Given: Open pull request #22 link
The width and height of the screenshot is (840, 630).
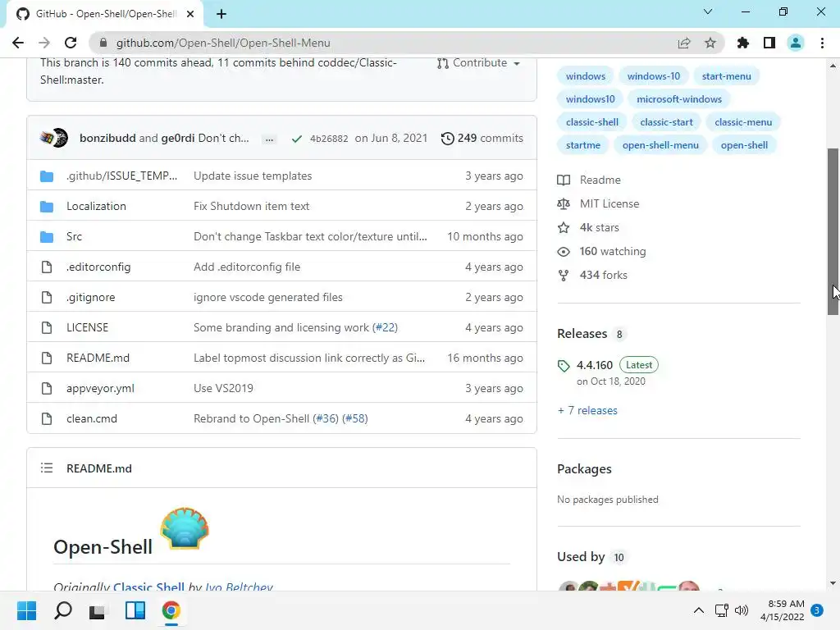Looking at the screenshot, I should (386, 327).
